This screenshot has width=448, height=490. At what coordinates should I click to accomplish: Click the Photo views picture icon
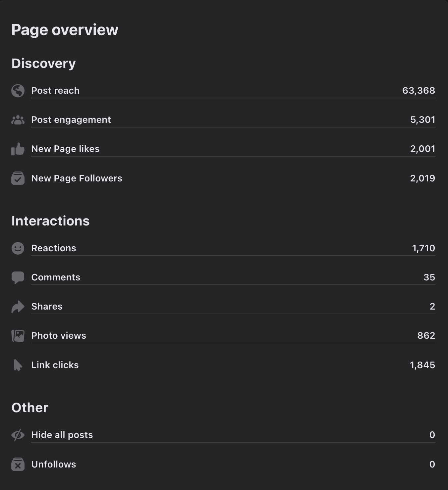point(18,336)
